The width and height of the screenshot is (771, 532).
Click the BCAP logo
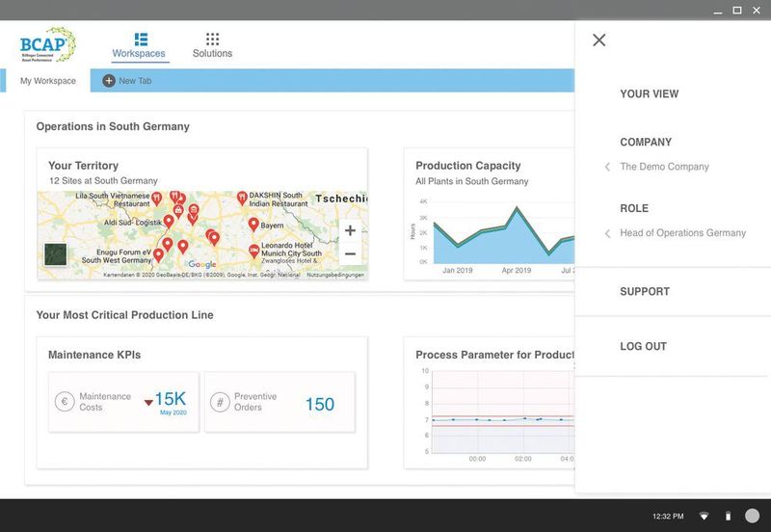47,44
